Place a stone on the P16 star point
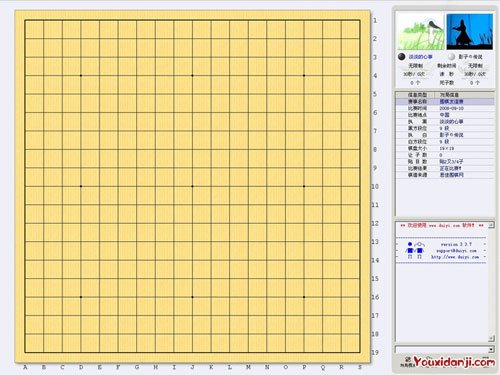The height and width of the screenshot is (375, 500). click(304, 297)
